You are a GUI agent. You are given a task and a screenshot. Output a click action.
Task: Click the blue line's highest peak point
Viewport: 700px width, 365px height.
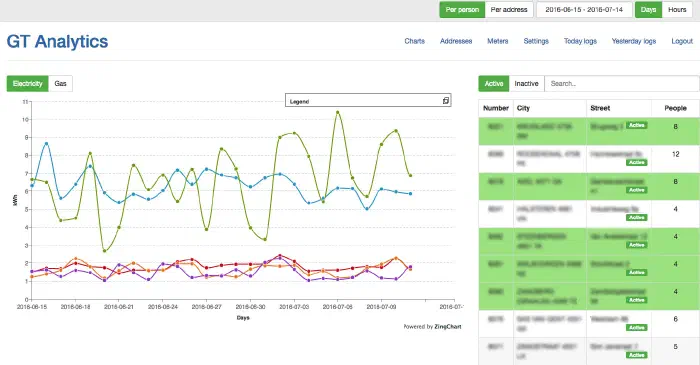tap(46, 144)
